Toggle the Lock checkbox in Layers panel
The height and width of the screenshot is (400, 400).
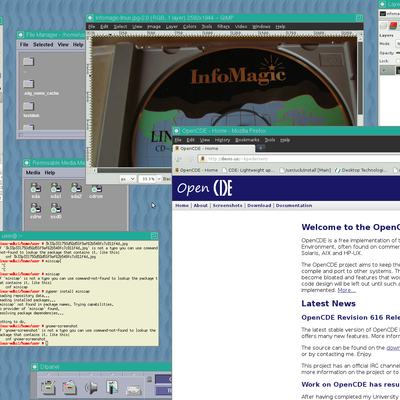(x=397, y=61)
